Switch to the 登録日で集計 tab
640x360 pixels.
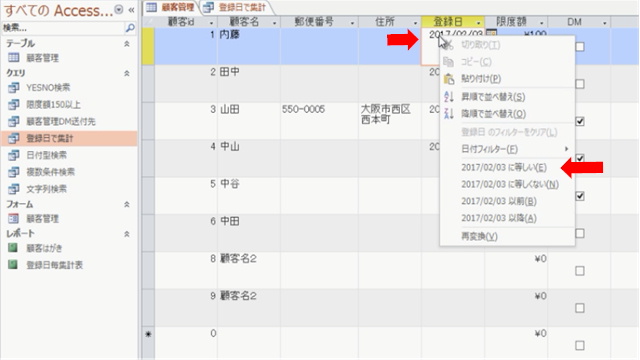(236, 7)
